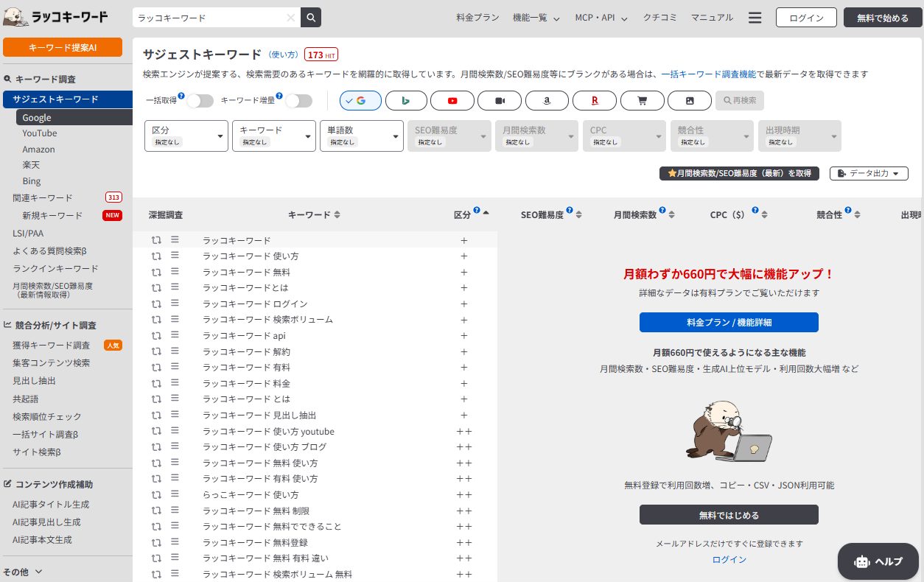
Task: Toggle the キーワード増量 switch
Action: tap(298, 101)
